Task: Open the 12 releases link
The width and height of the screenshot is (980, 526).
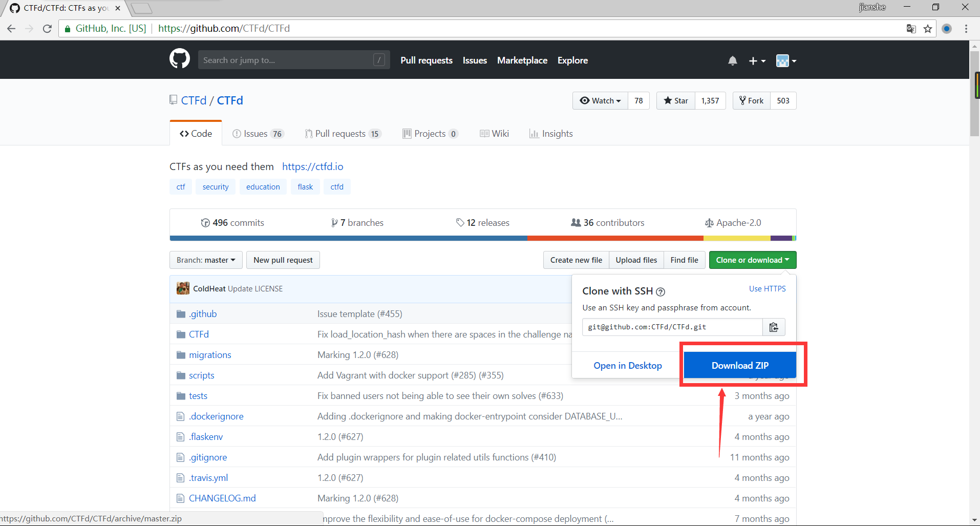Action: click(x=482, y=222)
